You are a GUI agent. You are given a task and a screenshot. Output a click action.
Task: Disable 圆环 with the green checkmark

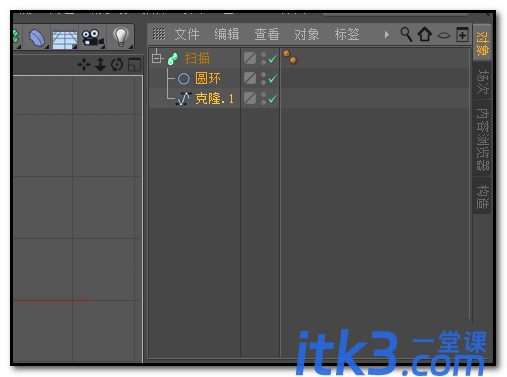click(x=273, y=79)
